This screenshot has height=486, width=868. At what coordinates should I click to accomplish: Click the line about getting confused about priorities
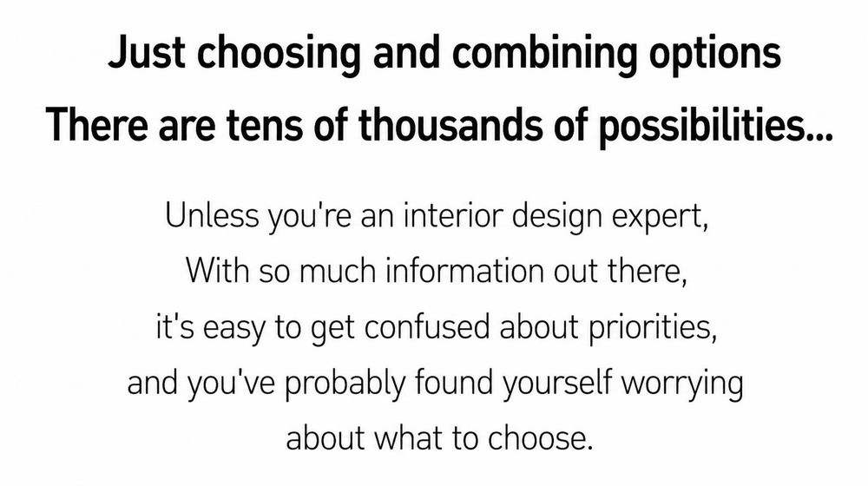437,328
